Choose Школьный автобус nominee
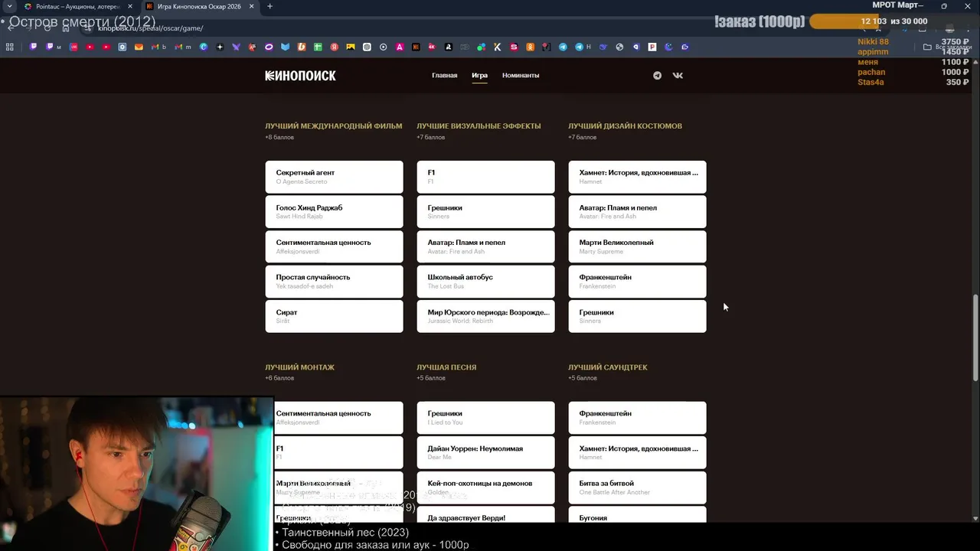The image size is (980, 551). pos(485,282)
